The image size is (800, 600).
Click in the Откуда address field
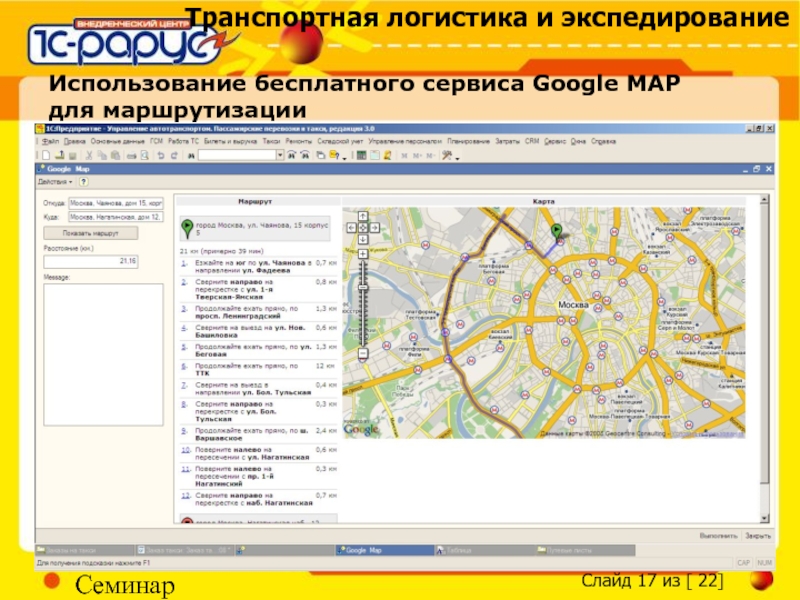coord(116,203)
